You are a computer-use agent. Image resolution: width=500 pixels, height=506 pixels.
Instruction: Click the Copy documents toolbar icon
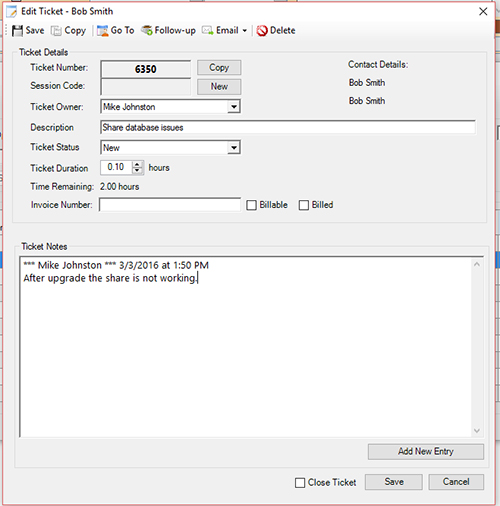pos(56,31)
